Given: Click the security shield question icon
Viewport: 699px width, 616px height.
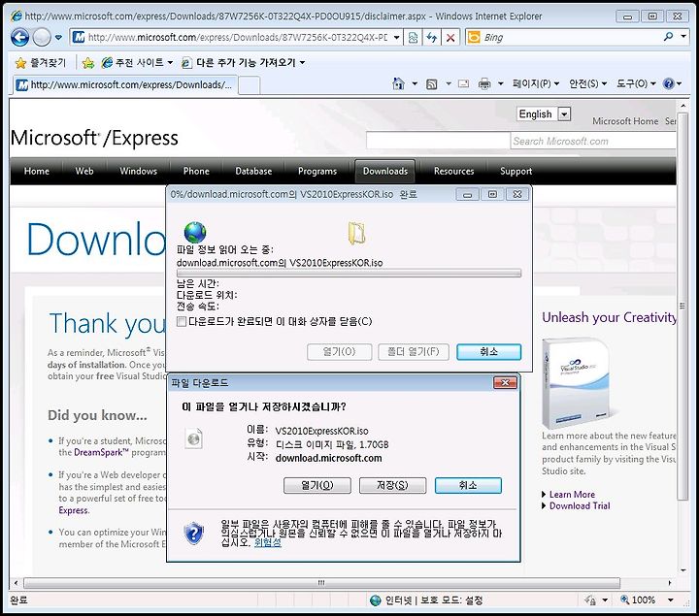Looking at the screenshot, I should [x=194, y=533].
